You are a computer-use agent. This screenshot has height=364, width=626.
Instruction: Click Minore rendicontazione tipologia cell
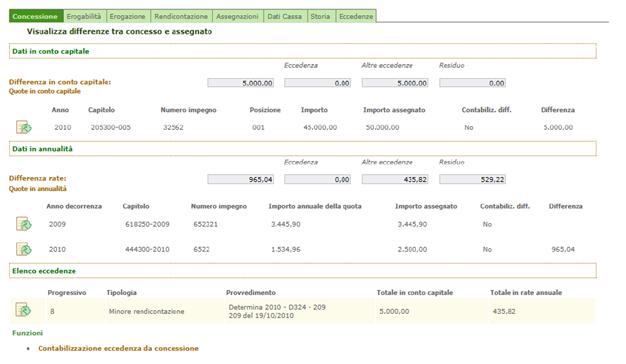(x=147, y=311)
